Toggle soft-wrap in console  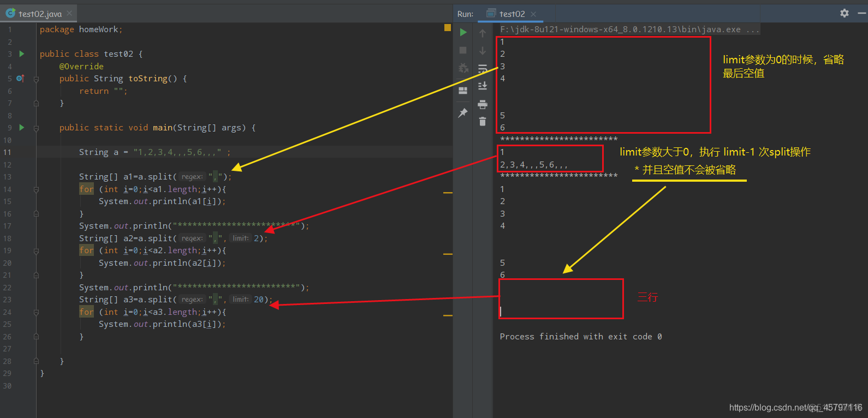click(483, 69)
